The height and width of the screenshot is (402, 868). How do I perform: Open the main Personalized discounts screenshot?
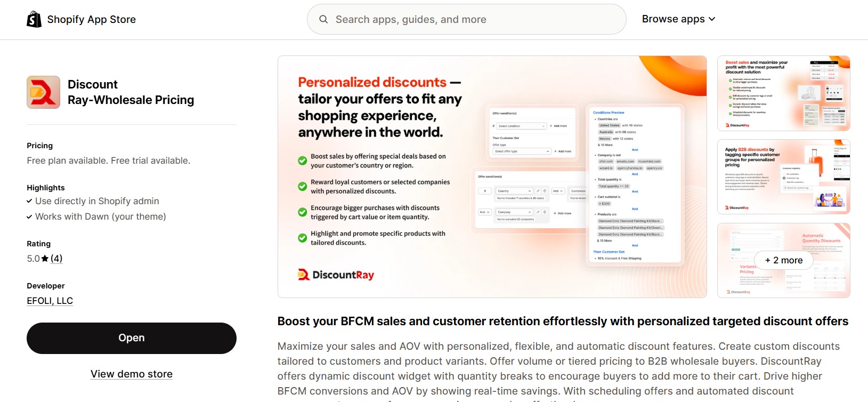(492, 176)
